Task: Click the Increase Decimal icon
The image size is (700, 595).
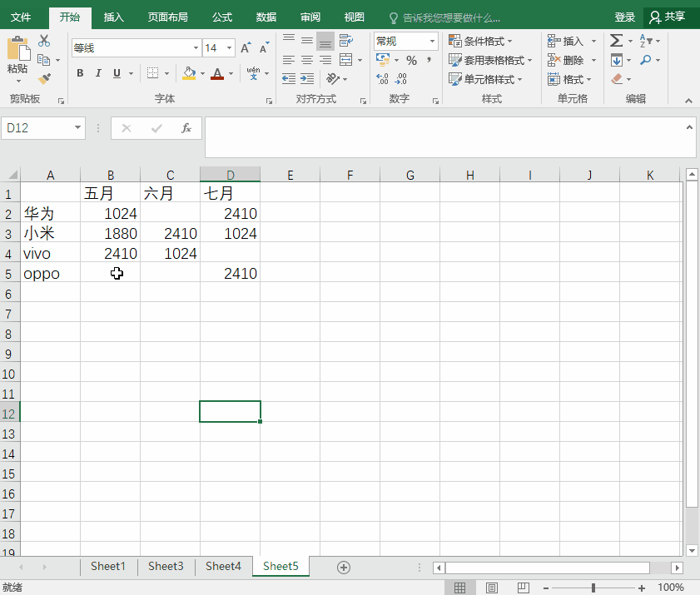Action: click(383, 79)
